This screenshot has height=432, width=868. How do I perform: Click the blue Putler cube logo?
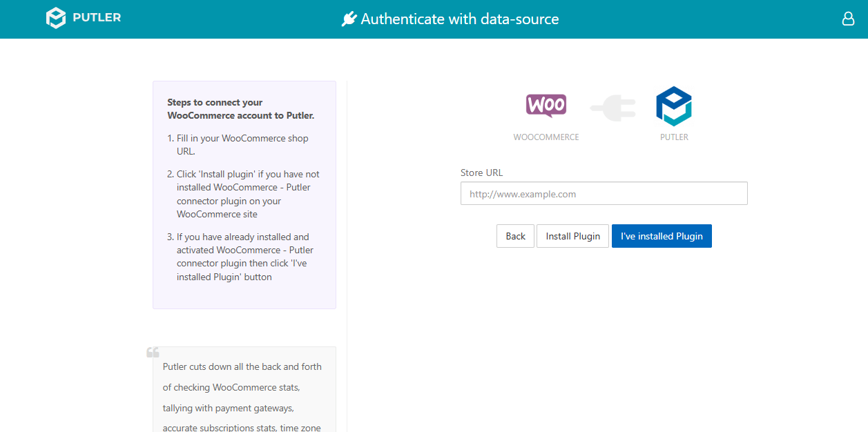674,106
